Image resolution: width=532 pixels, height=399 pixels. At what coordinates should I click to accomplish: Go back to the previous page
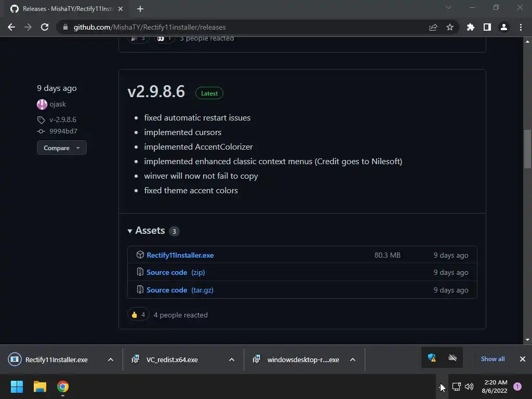[11, 27]
